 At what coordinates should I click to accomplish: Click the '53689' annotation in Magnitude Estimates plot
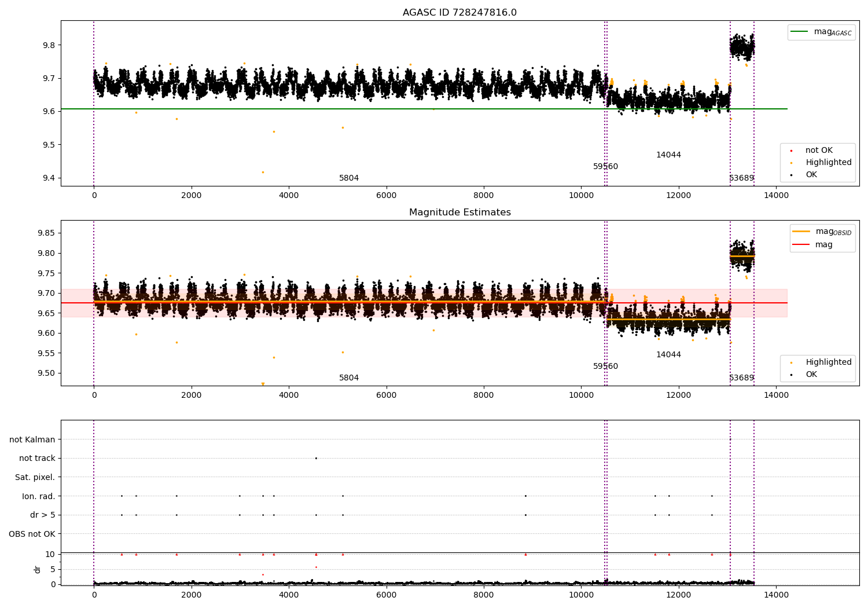tap(741, 378)
